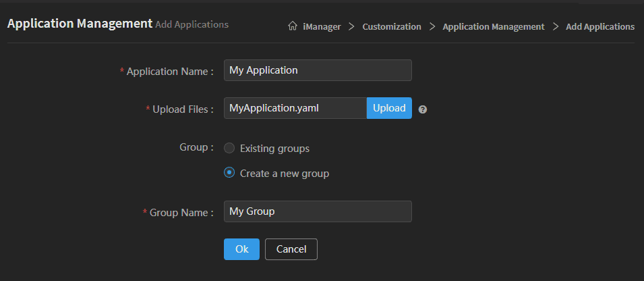Navigate to Application Management breadcrumb
The height and width of the screenshot is (281, 644).
coord(493,26)
